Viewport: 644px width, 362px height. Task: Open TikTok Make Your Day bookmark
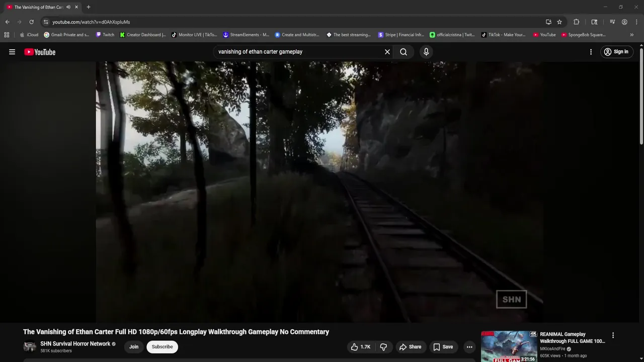click(x=503, y=35)
